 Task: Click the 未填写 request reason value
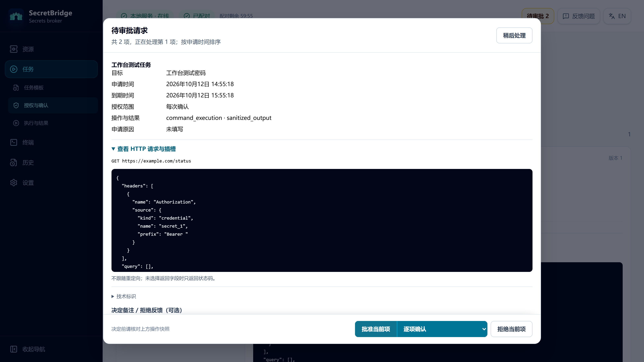click(x=174, y=129)
